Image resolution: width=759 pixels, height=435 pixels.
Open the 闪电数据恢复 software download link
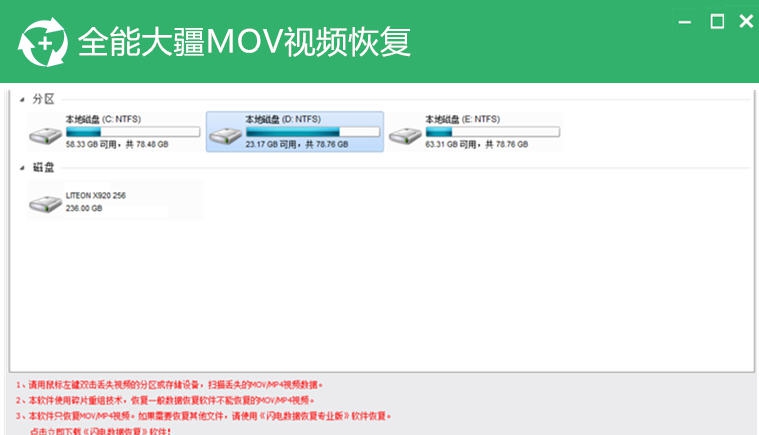100,431
